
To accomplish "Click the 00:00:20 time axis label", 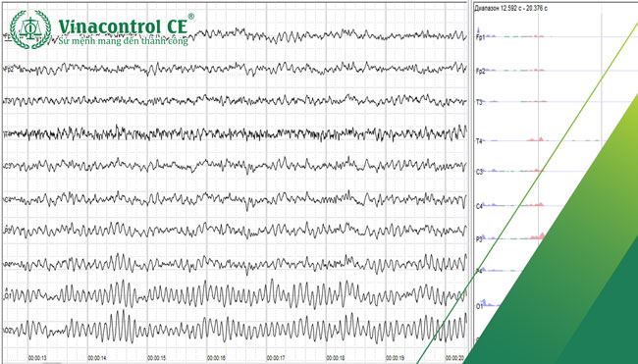I will 454,358.
